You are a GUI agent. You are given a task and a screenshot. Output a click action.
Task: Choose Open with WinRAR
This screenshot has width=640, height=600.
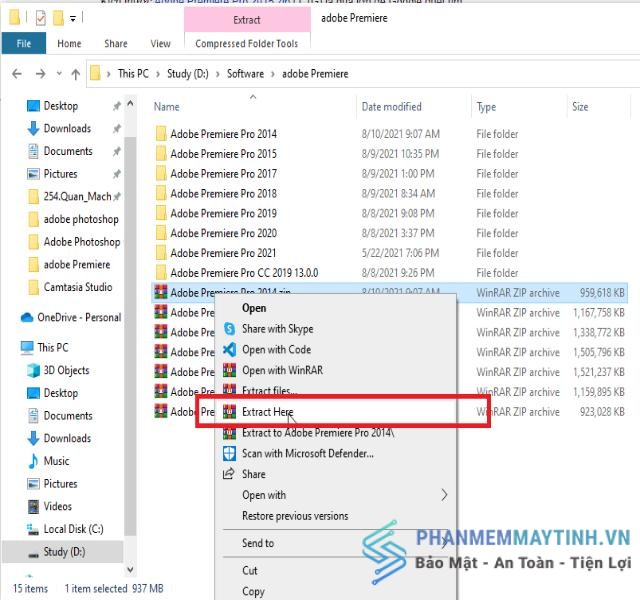pos(282,370)
